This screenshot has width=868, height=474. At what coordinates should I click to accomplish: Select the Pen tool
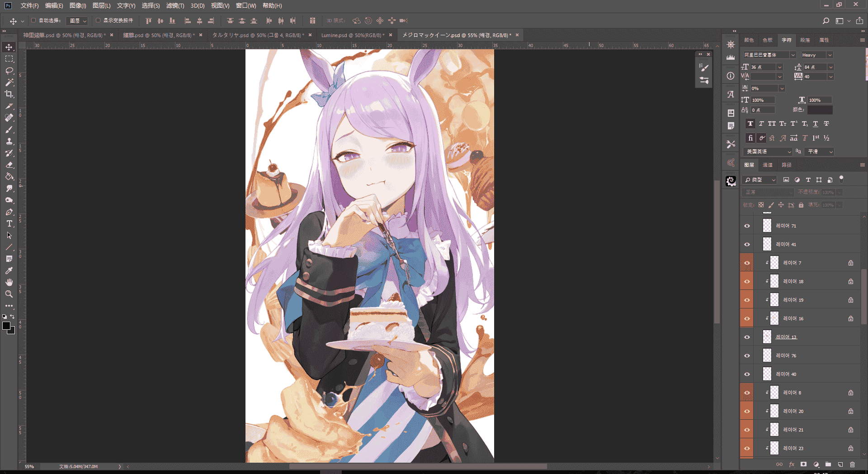9,212
